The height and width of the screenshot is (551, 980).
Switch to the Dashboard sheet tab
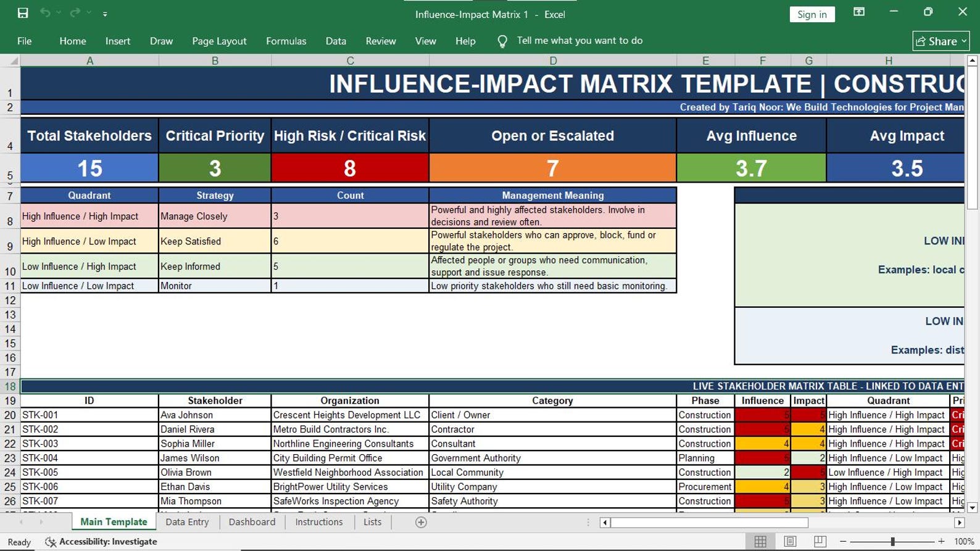pos(252,522)
